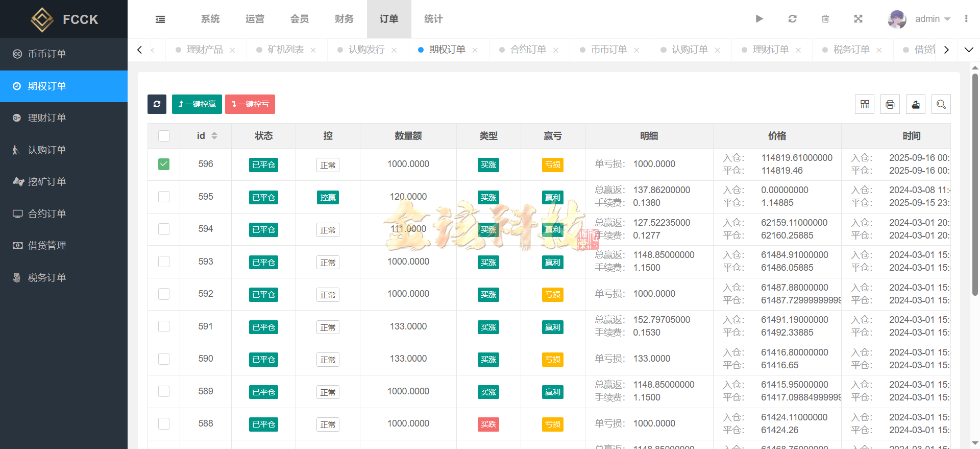Click the red 一键控亏 button
The width and height of the screenshot is (980, 449).
pyautogui.click(x=250, y=104)
